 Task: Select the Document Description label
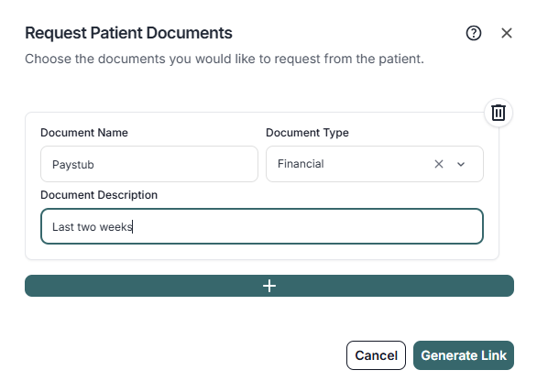click(99, 195)
